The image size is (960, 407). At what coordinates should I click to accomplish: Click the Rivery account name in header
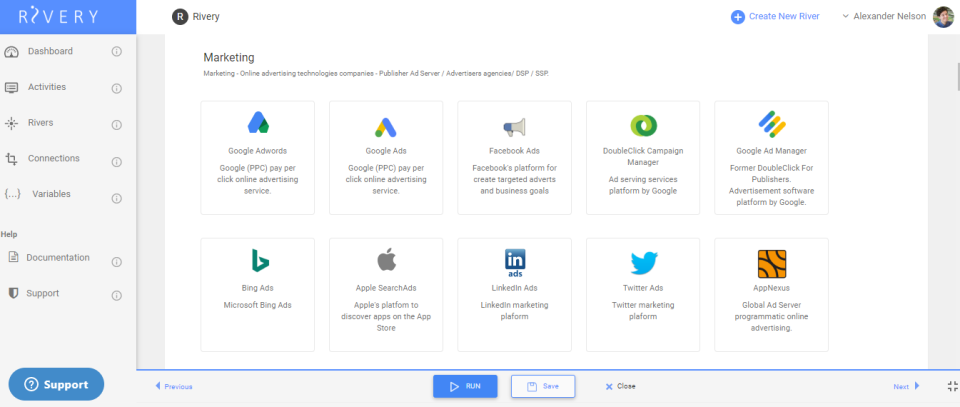[x=206, y=17]
